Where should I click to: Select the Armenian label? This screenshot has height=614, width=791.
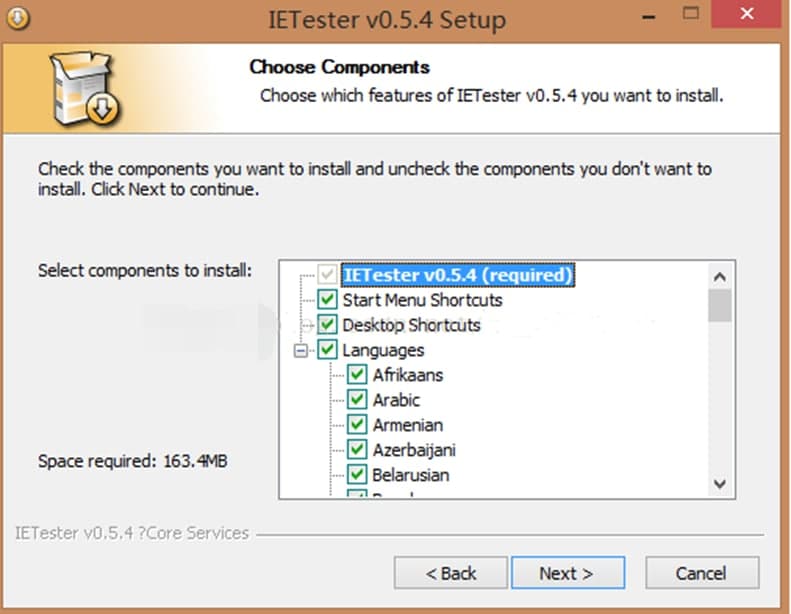(x=408, y=425)
